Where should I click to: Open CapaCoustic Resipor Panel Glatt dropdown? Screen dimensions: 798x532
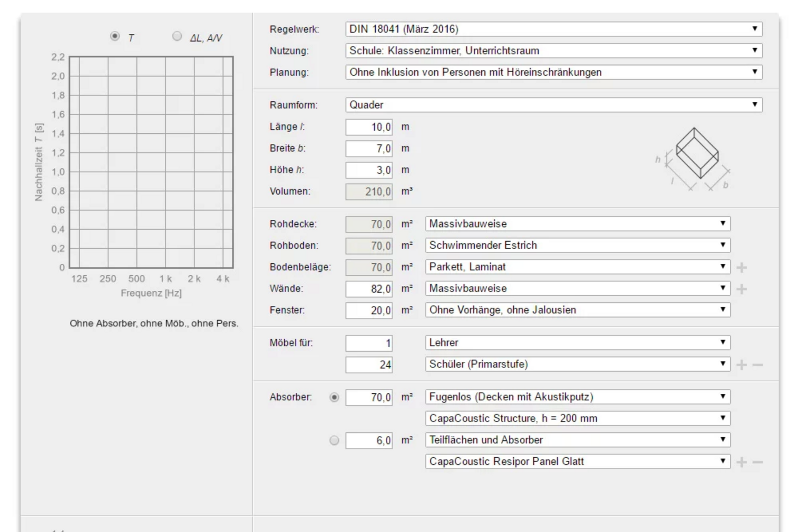[x=577, y=461]
